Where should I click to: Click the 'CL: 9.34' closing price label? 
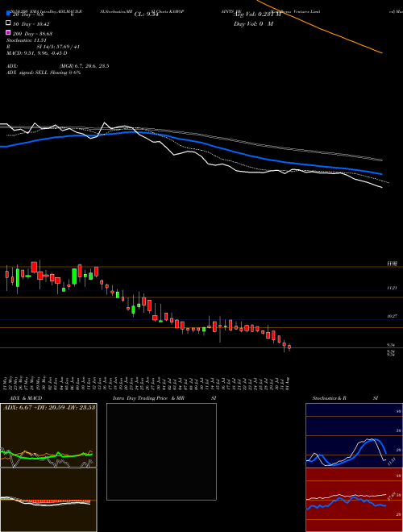[147, 15]
